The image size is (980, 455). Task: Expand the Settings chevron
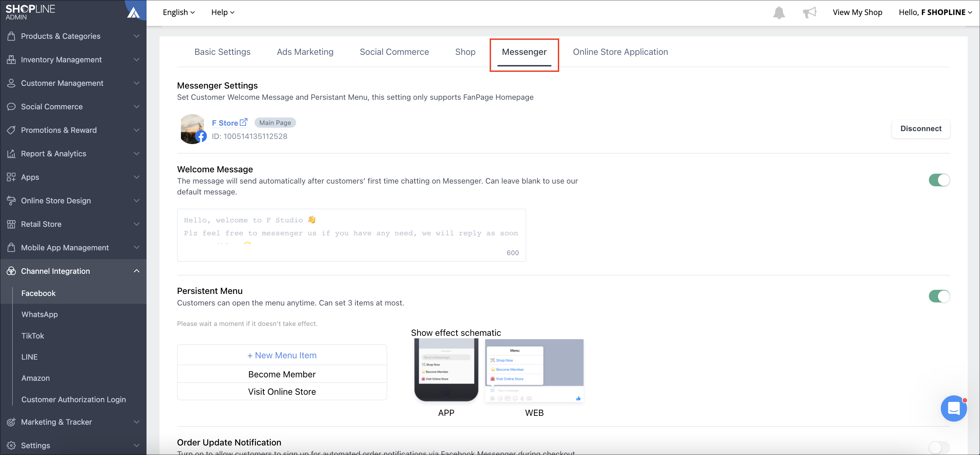click(137, 445)
